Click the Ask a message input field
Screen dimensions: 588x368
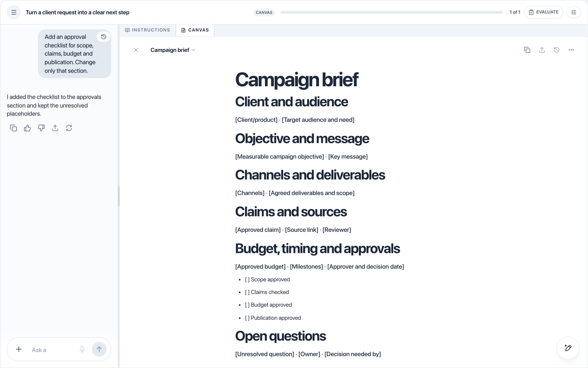[52, 350]
